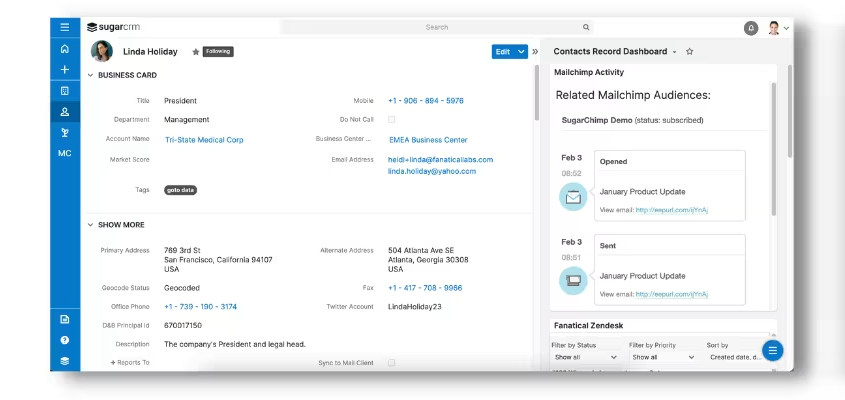Image resolution: width=845 pixels, height=400 pixels.
Task: Click the President title value
Action: click(x=181, y=101)
